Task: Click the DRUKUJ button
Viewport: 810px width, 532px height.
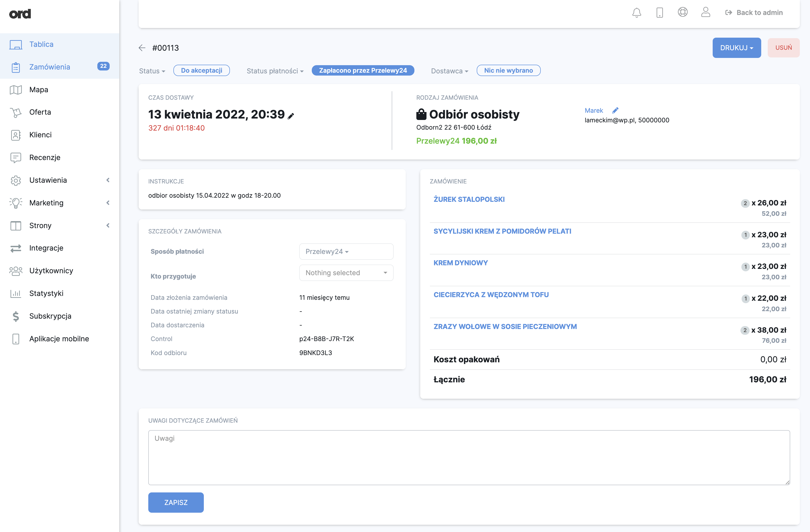Action: (x=737, y=48)
